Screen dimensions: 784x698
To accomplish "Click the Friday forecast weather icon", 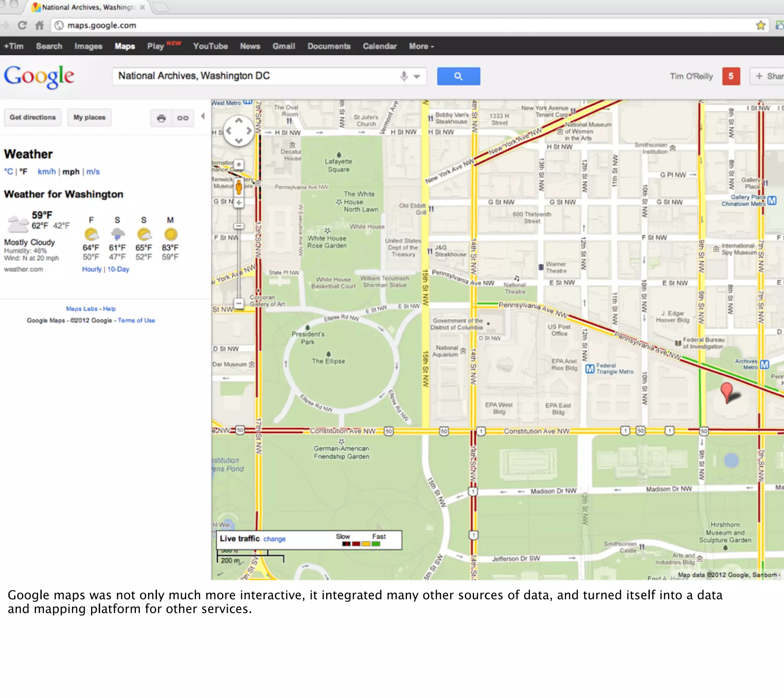I will click(x=91, y=234).
